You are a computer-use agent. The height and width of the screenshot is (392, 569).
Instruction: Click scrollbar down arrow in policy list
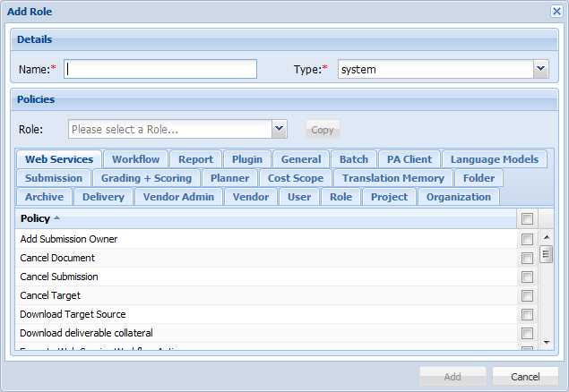pos(546,348)
